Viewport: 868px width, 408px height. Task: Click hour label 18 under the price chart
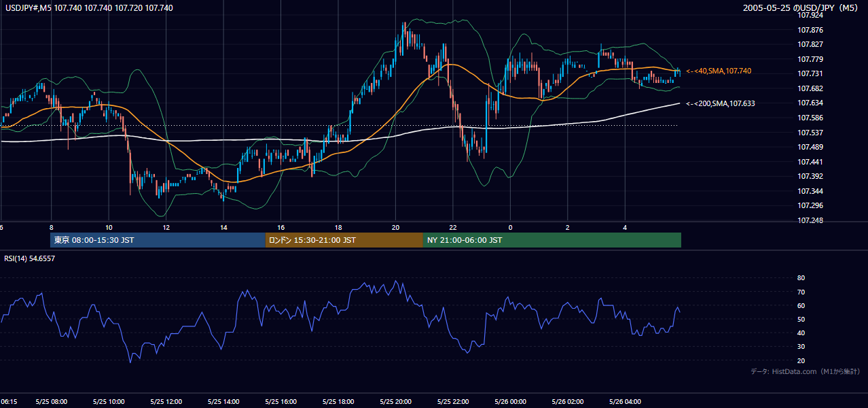coord(338,228)
